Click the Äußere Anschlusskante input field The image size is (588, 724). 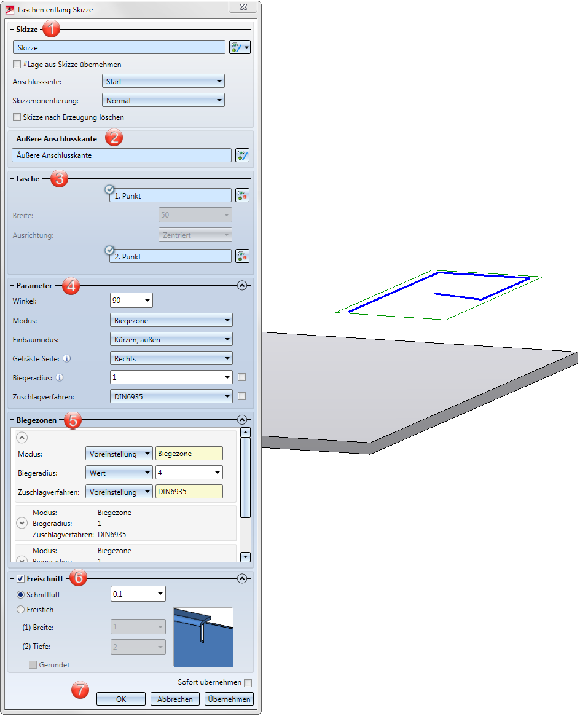[122, 155]
